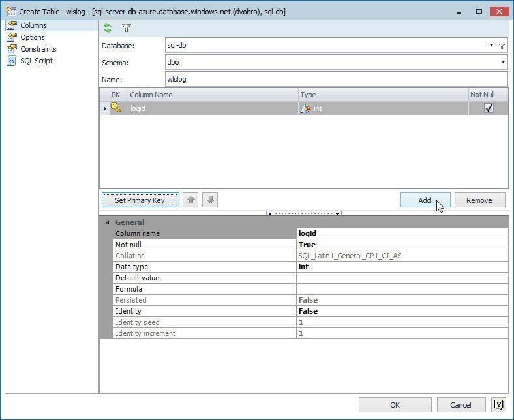The height and width of the screenshot is (420, 514).
Task: Click the Constraints page icon in sidebar
Action: [12, 49]
